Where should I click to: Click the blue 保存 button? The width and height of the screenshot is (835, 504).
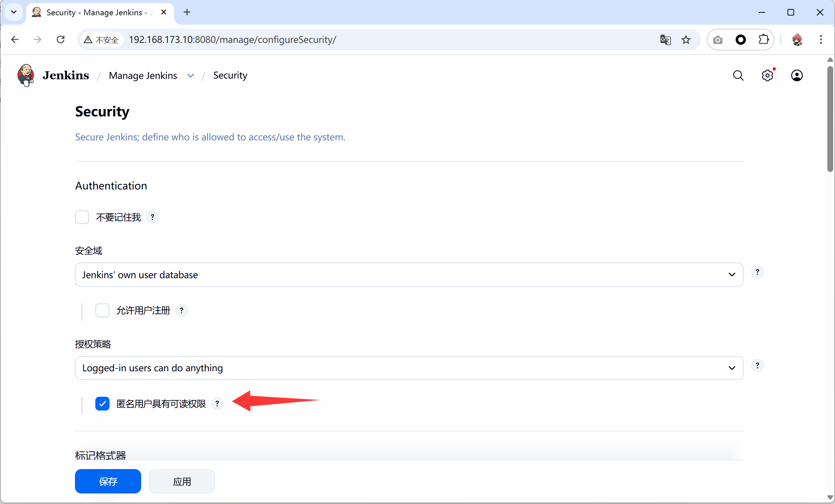108,481
